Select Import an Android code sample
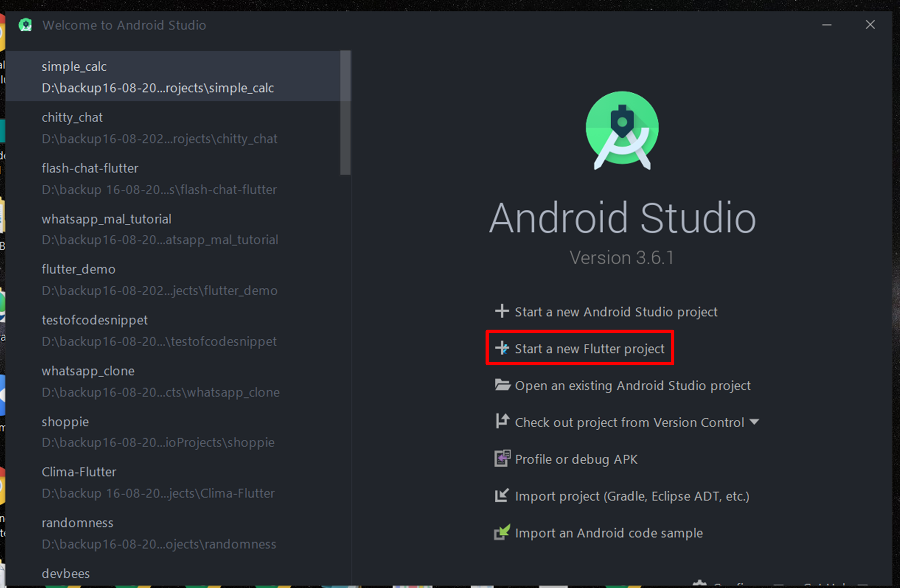The image size is (900, 588). click(x=608, y=533)
